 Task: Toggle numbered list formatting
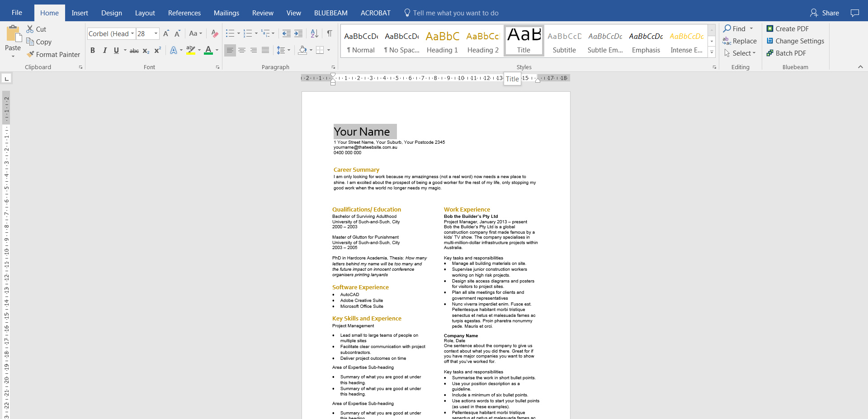(248, 33)
